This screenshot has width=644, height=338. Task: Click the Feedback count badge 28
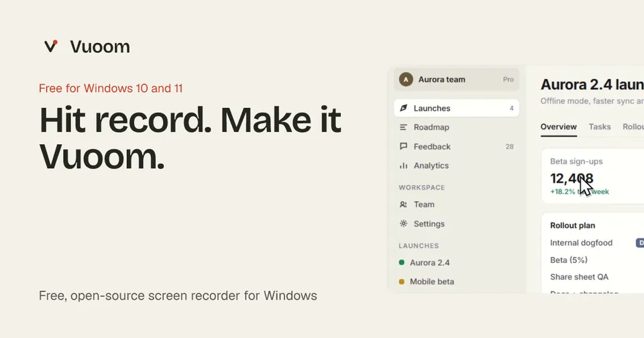[509, 147]
